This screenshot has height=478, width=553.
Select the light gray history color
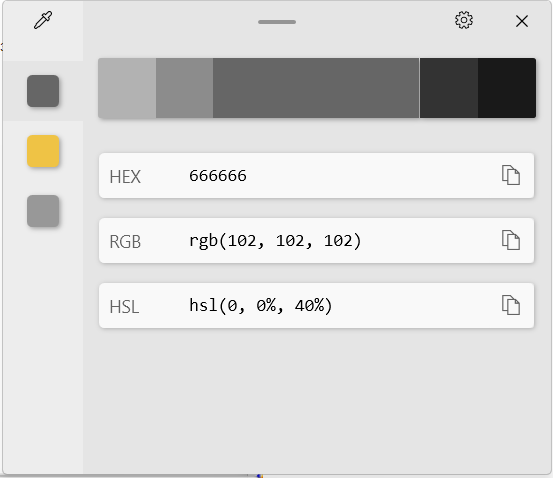pos(43,211)
